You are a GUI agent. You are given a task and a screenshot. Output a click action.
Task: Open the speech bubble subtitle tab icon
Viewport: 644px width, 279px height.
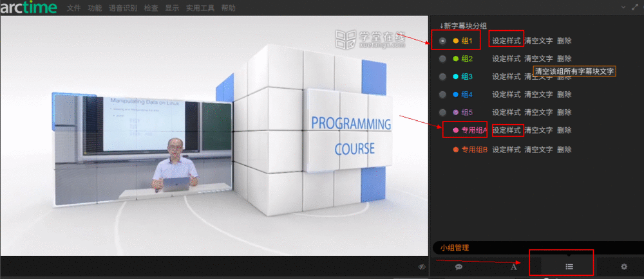coord(459,266)
